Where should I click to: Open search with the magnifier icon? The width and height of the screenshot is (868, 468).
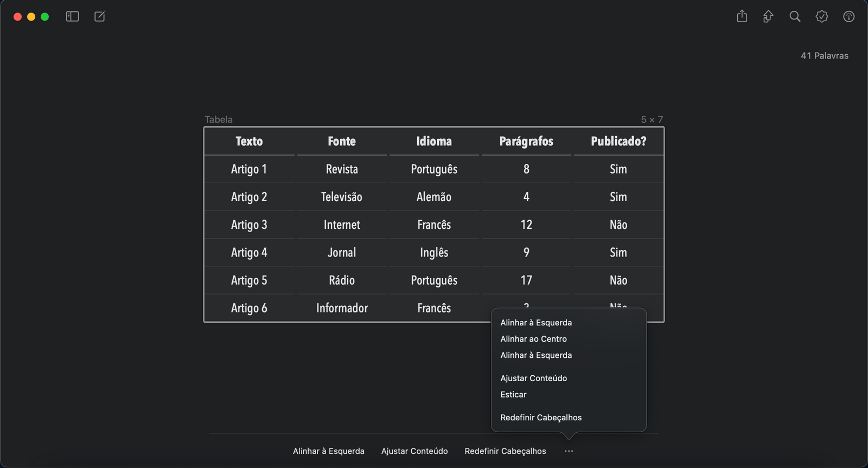[795, 17]
